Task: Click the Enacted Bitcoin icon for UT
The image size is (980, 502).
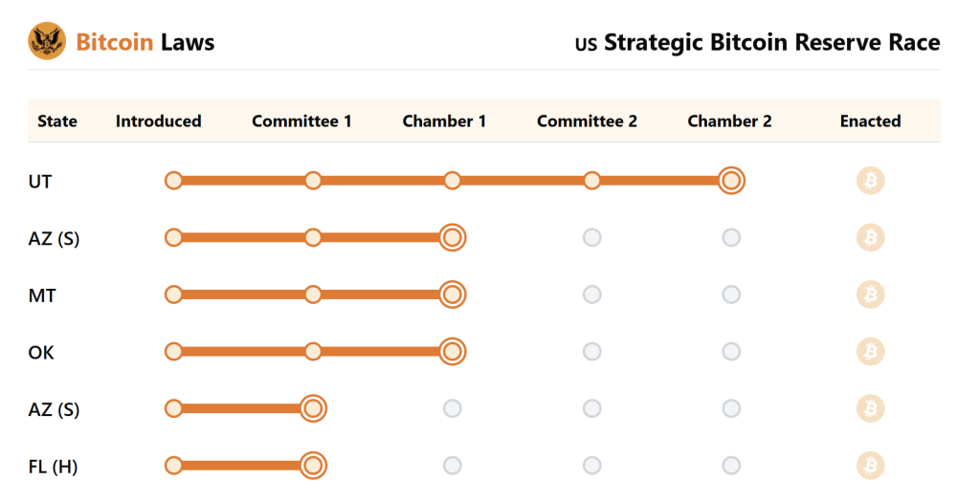Action: tap(870, 181)
